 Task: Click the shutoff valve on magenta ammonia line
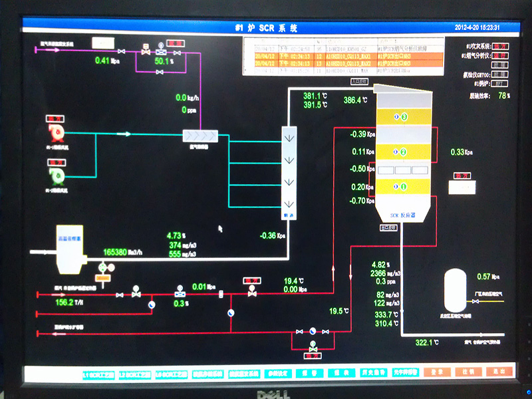pos(121,51)
